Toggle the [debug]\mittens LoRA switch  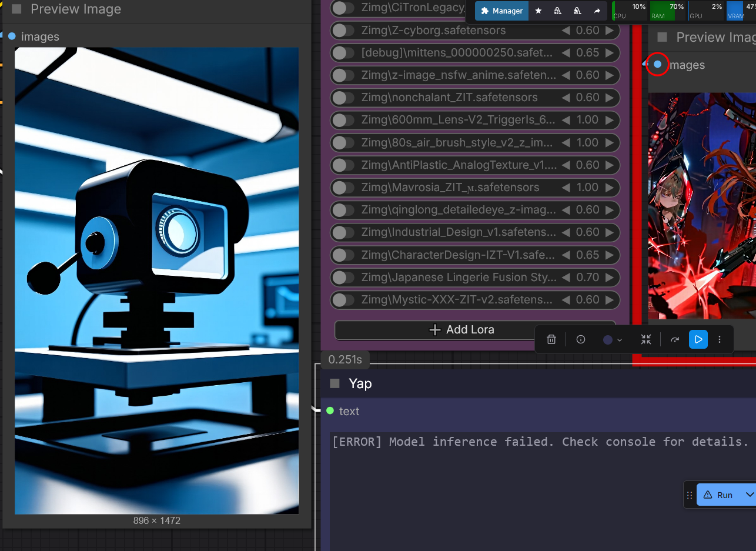343,53
